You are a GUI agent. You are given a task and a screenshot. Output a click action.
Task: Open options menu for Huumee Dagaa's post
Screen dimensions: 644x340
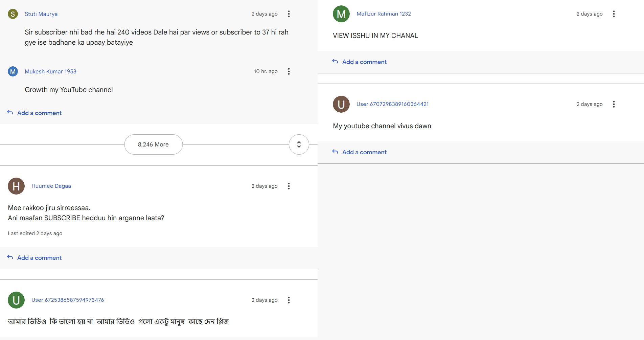click(289, 186)
